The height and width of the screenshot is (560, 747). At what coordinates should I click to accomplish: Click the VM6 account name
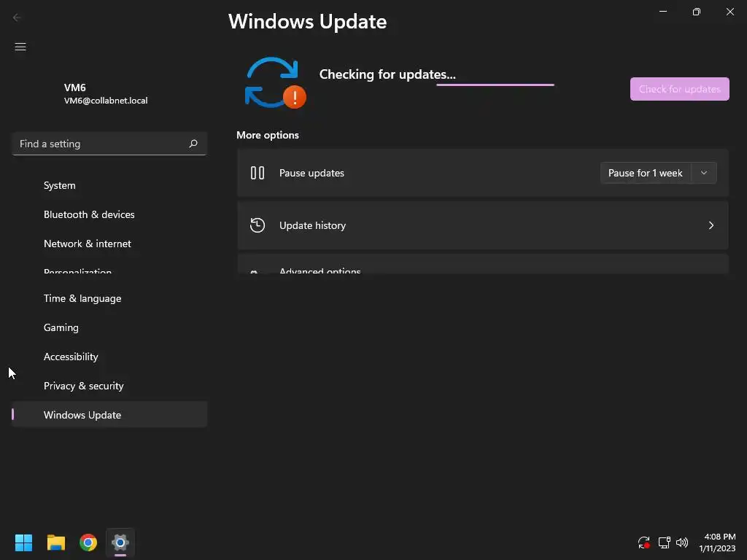pos(75,87)
